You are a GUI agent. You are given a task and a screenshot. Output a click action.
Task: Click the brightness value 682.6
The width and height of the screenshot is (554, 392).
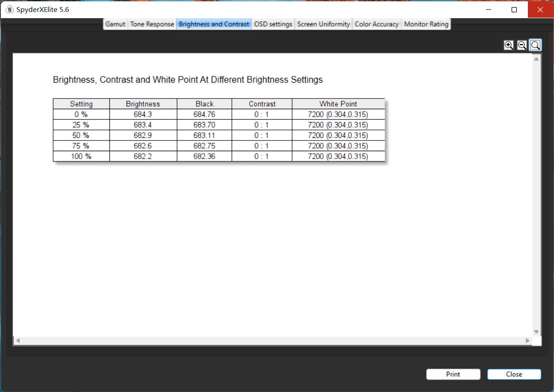[143, 146]
